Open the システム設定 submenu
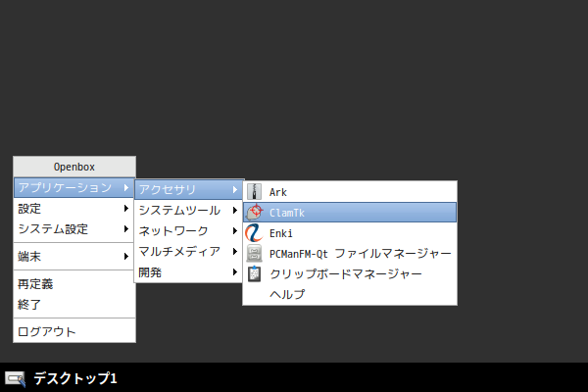Image resolution: width=588 pixels, height=392 pixels. pos(73,228)
